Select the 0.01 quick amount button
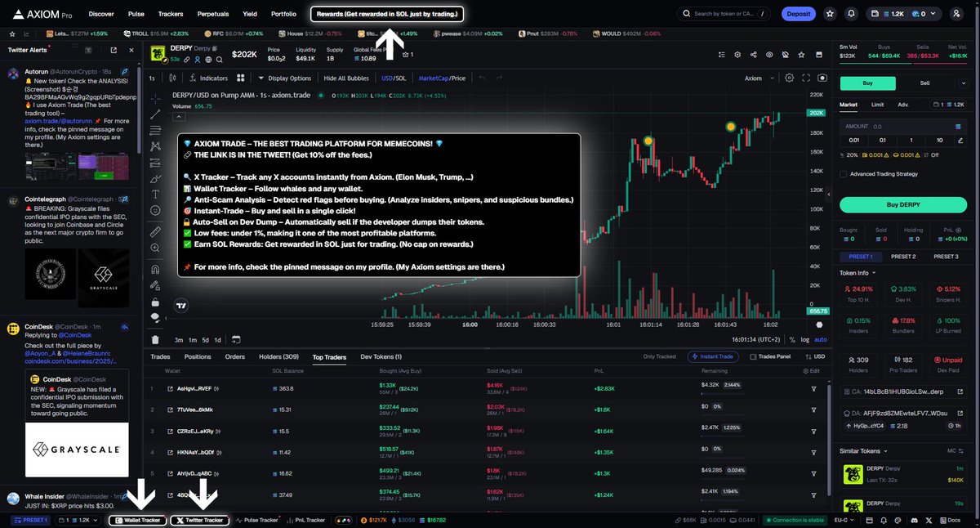This screenshot has width=980, height=528. click(854, 140)
